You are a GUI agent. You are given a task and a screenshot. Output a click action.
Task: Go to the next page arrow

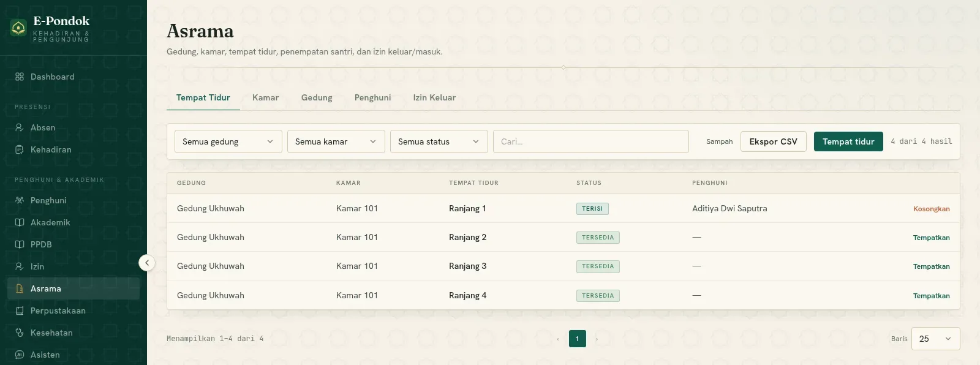click(597, 339)
